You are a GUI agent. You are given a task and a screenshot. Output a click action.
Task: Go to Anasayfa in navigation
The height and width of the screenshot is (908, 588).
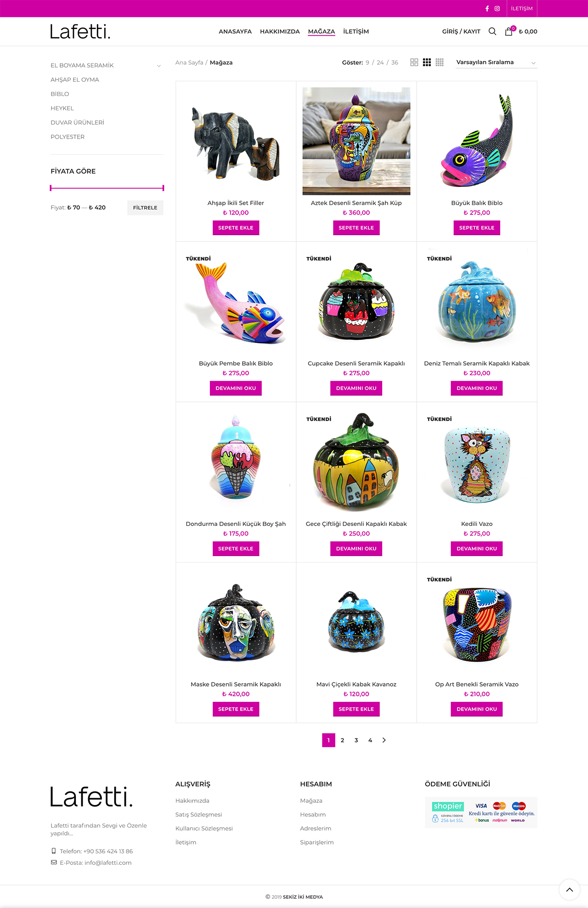235,31
